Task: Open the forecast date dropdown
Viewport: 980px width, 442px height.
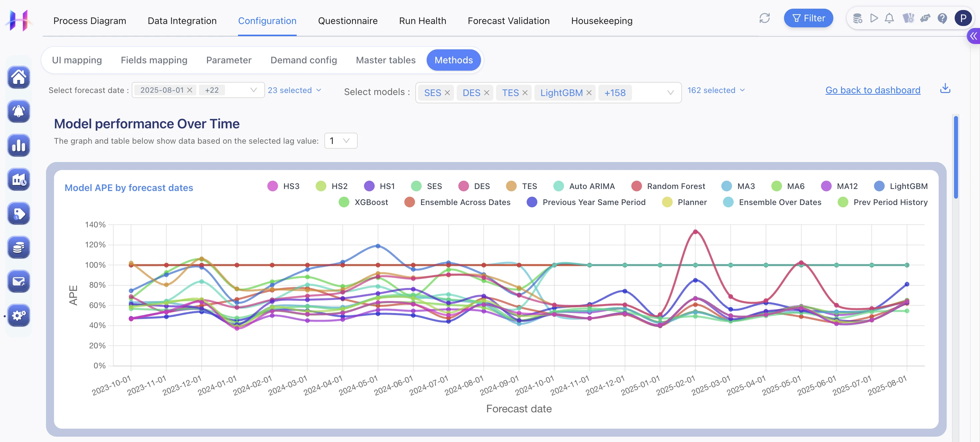Action: coord(198,90)
